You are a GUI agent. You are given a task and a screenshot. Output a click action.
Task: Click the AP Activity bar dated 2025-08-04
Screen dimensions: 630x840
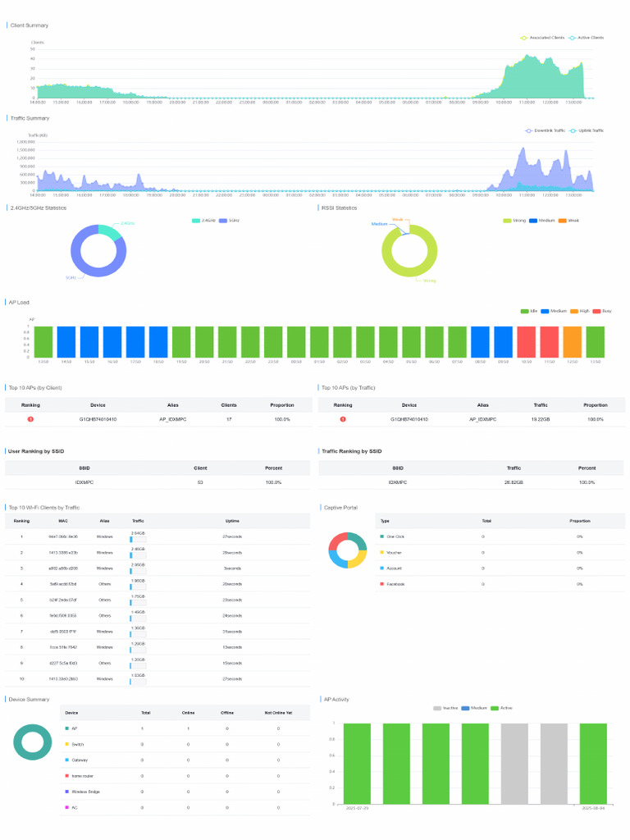tap(594, 764)
